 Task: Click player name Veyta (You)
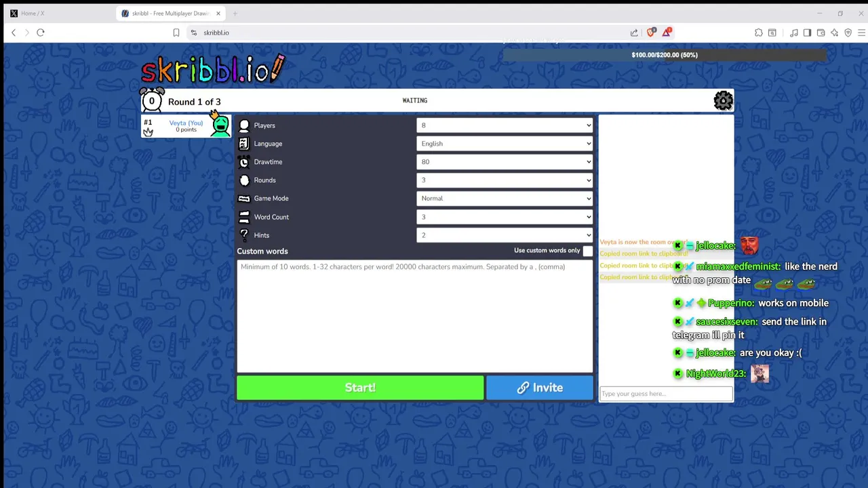point(186,123)
